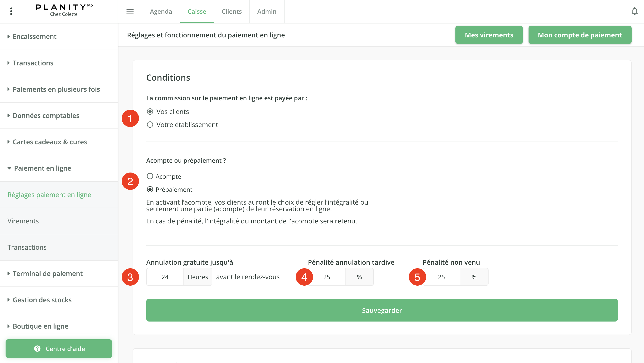
Task: Select the Prépaiement radio option
Action: [x=150, y=189]
